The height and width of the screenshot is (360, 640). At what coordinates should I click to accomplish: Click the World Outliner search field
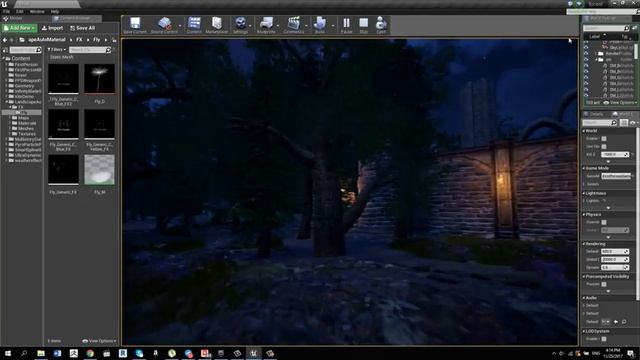[x=606, y=28]
